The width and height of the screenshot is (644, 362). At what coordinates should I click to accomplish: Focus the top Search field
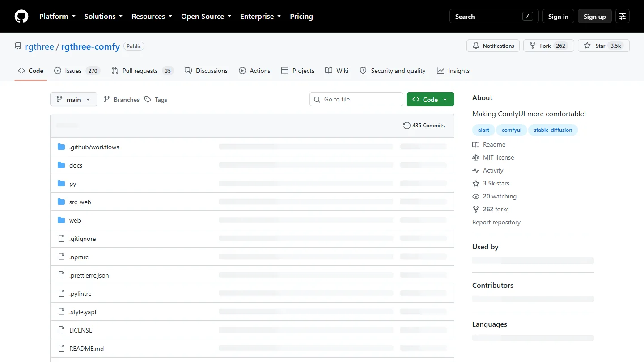tap(494, 17)
